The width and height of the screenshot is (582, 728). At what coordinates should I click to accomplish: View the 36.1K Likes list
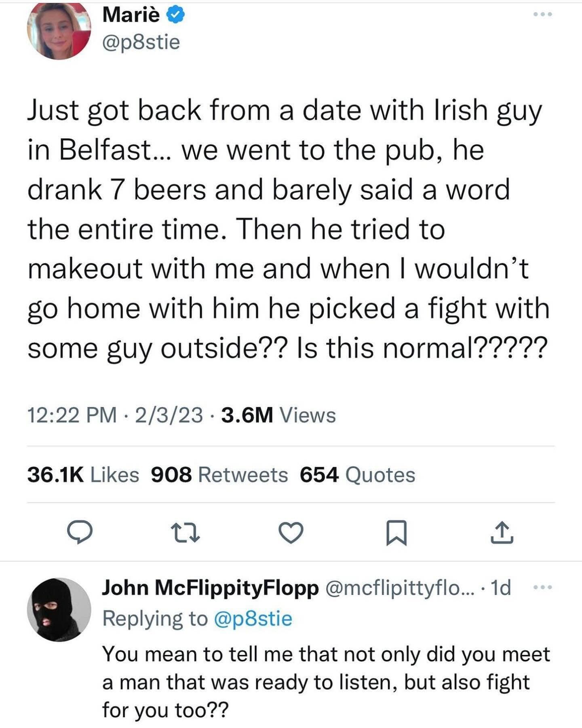coord(83,475)
